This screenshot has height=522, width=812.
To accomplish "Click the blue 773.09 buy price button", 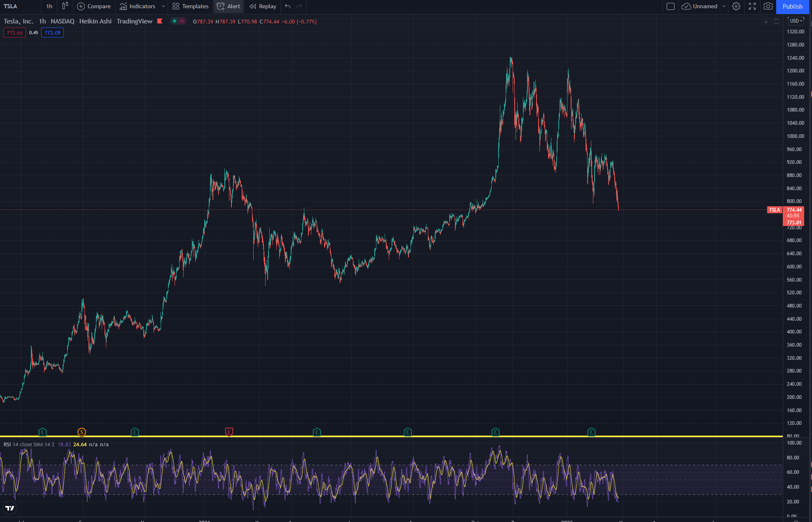I will (x=52, y=33).
